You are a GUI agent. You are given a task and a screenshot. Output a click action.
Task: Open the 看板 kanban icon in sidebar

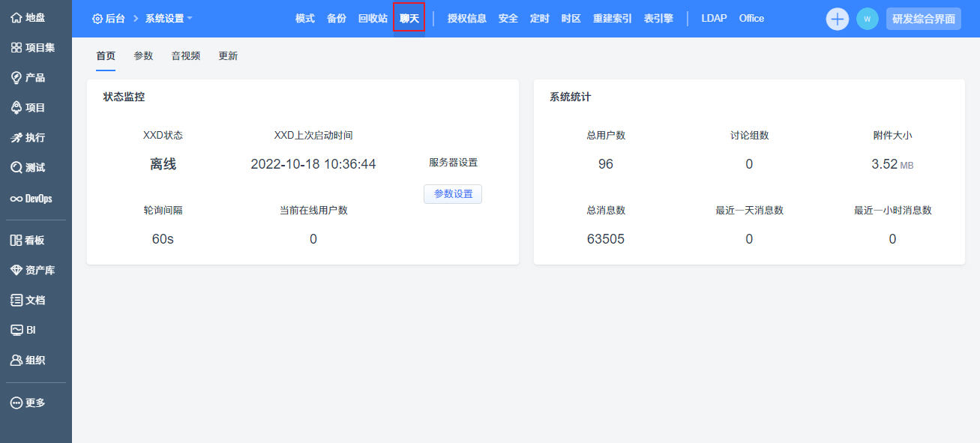(x=16, y=240)
